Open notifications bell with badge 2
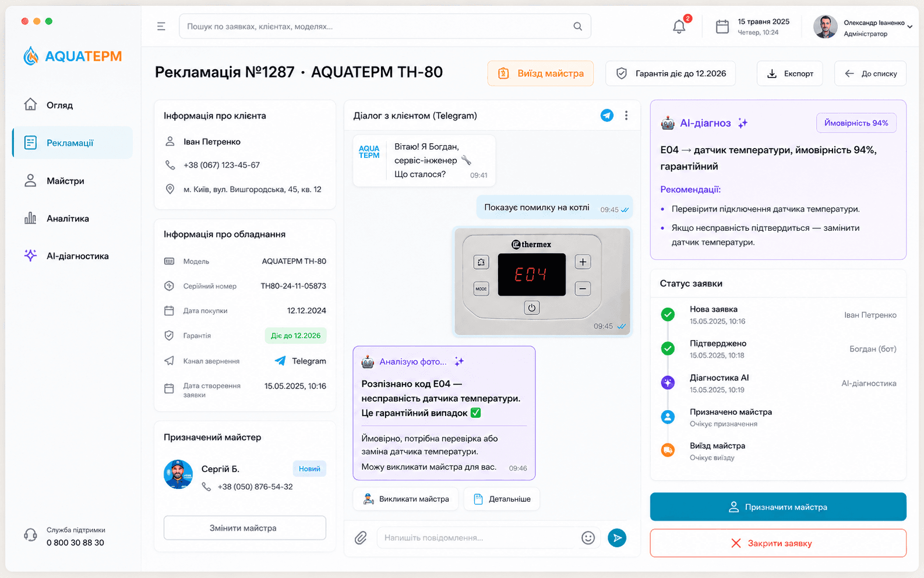Viewport: 924px width, 578px height. (x=679, y=26)
